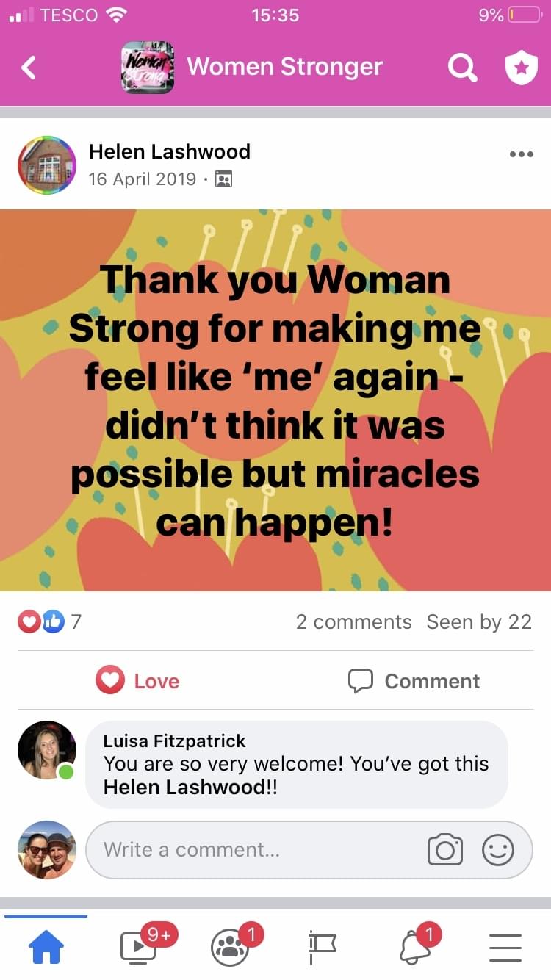View reactions count list

click(49, 621)
